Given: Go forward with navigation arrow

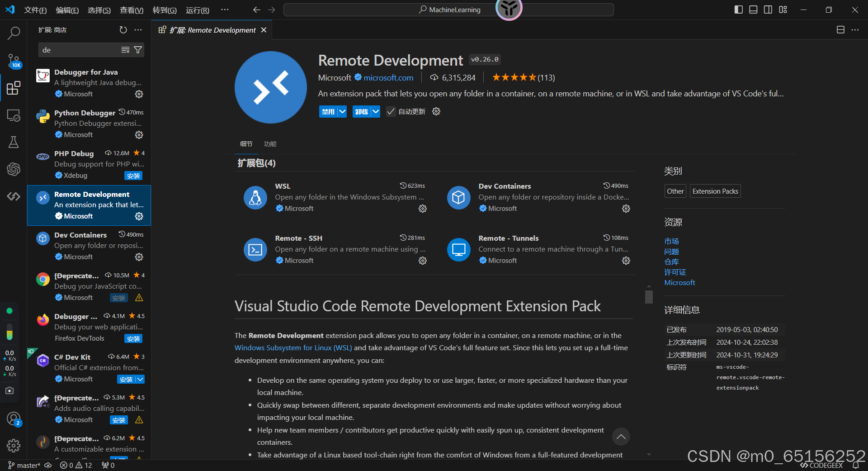Looking at the screenshot, I should tap(271, 10).
